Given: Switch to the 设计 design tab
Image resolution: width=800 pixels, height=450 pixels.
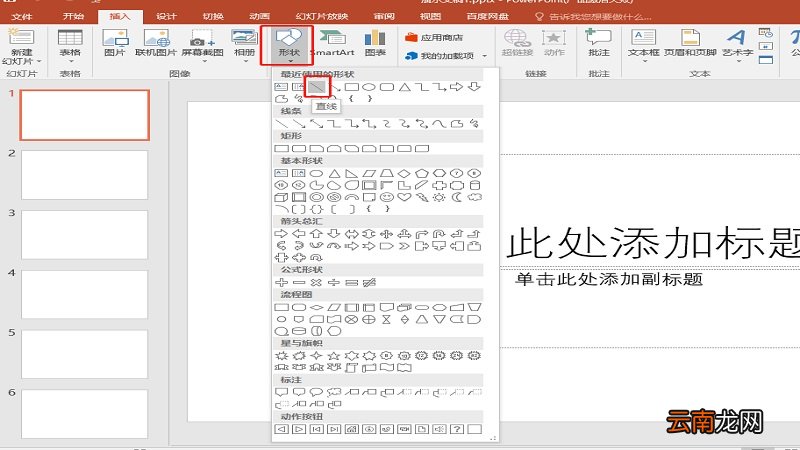Looking at the screenshot, I should coord(166,16).
